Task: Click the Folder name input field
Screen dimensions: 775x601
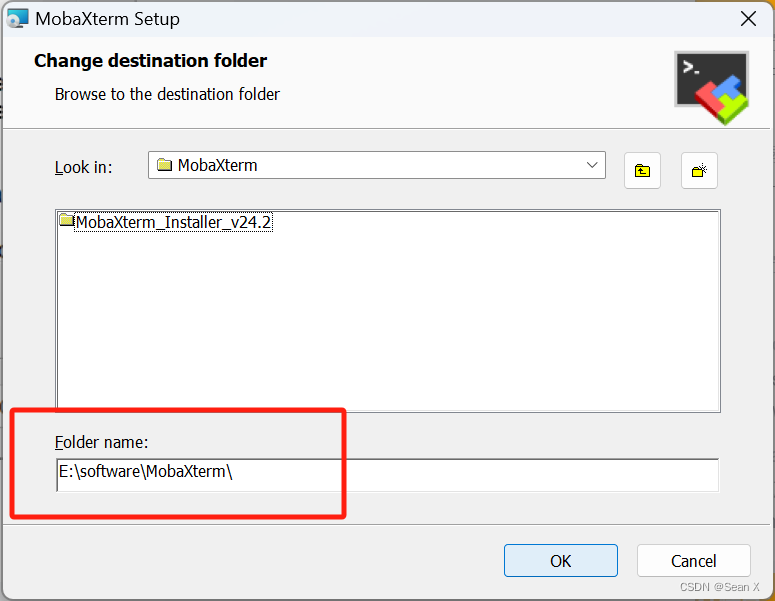Action: pos(388,475)
